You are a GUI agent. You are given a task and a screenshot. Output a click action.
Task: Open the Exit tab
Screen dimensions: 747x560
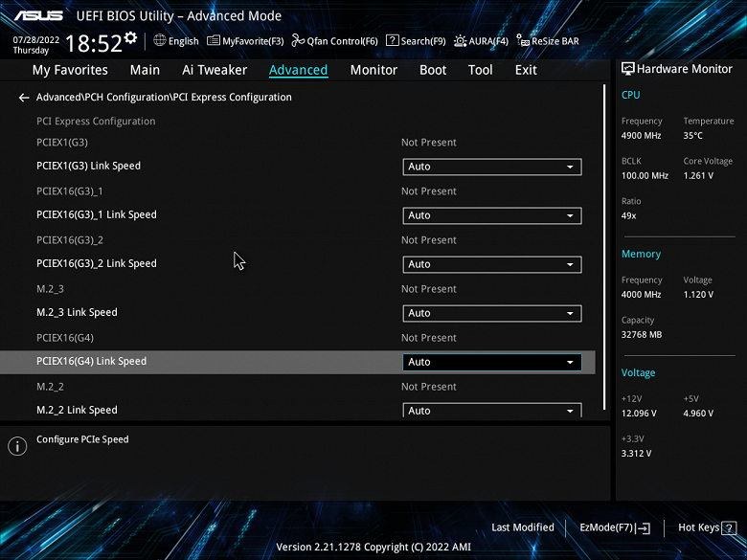[526, 70]
